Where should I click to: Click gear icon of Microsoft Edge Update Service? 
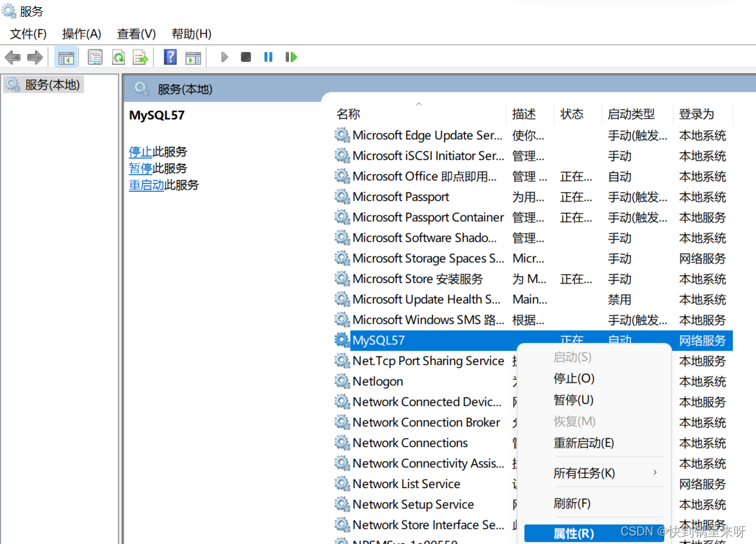click(342, 135)
